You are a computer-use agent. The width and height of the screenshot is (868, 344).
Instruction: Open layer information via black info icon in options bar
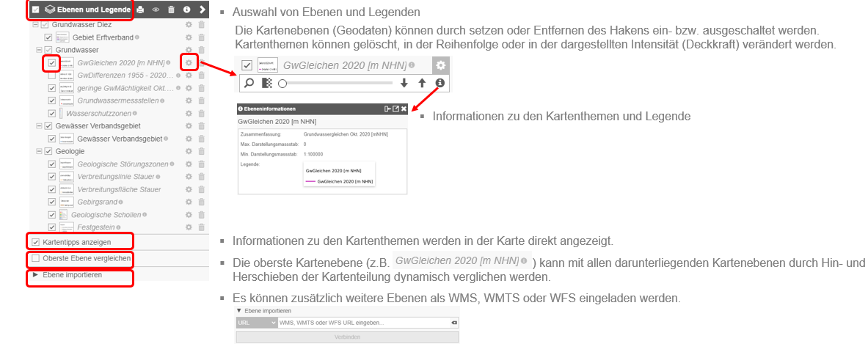440,83
